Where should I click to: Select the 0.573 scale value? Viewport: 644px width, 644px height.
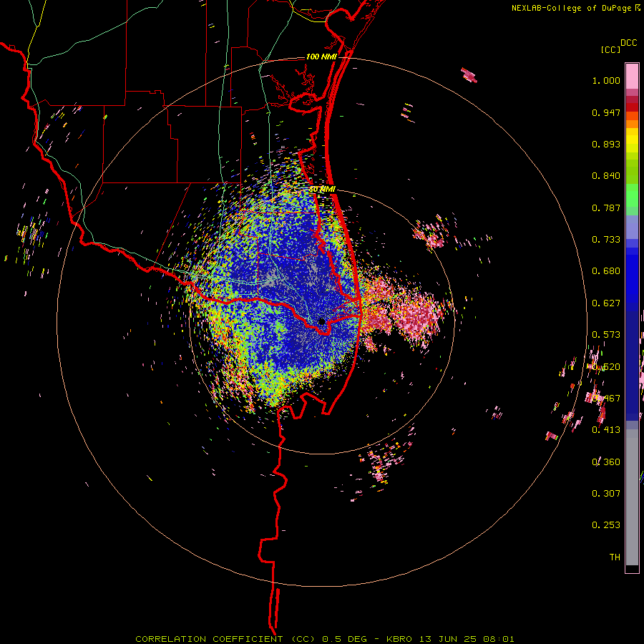606,335
